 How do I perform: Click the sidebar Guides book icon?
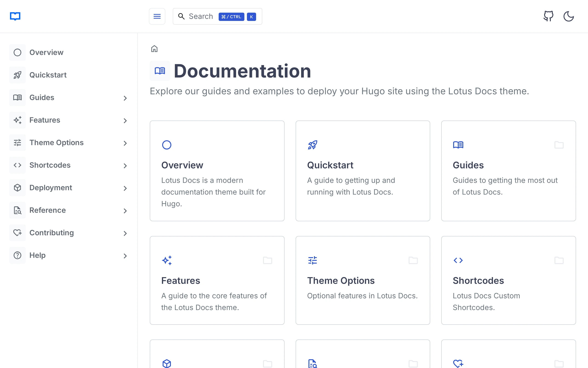[17, 98]
